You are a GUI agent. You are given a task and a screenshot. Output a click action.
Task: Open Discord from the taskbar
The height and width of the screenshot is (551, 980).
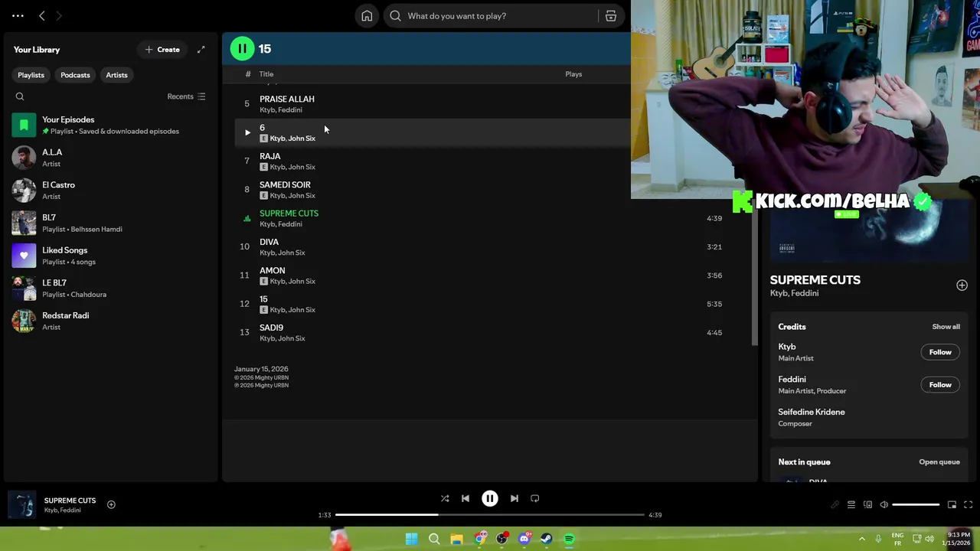524,539
